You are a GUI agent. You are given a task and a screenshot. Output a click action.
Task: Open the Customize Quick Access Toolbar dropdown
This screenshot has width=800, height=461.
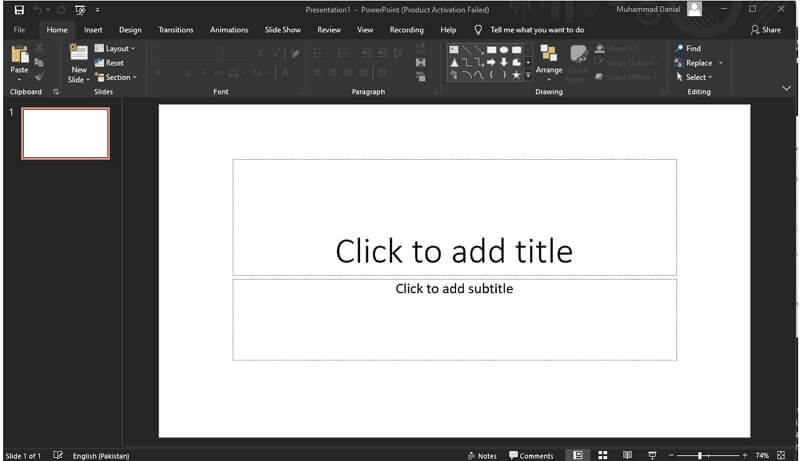97,10
